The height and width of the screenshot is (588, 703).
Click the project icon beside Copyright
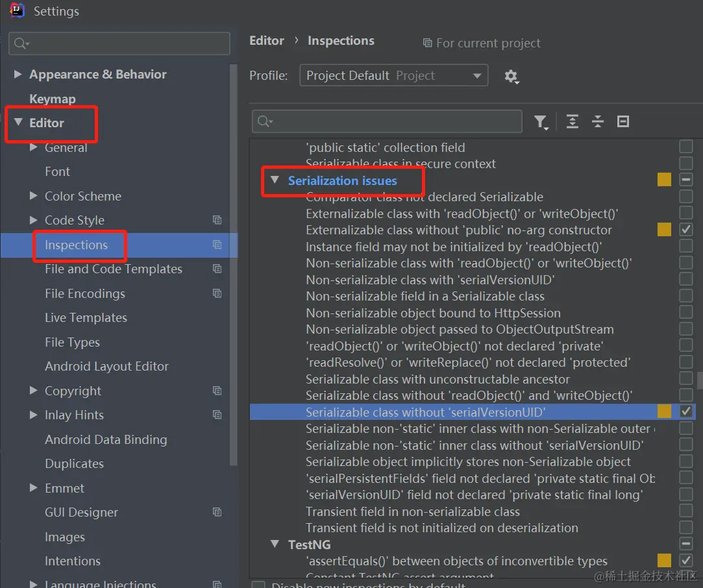[x=217, y=391]
